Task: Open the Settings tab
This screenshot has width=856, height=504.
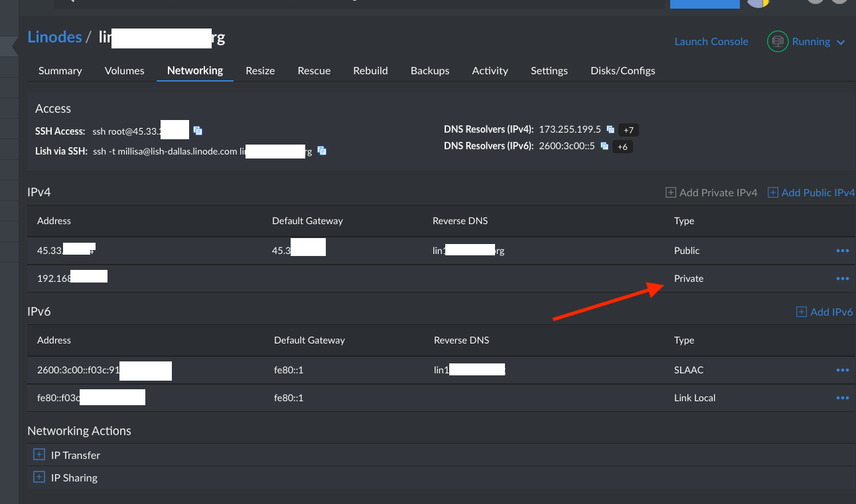Action: click(549, 70)
